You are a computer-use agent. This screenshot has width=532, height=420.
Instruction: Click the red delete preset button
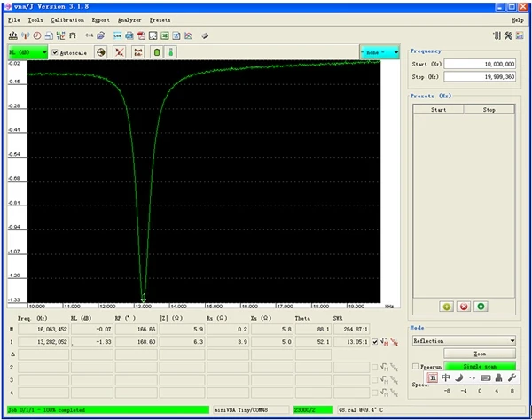tap(464, 307)
